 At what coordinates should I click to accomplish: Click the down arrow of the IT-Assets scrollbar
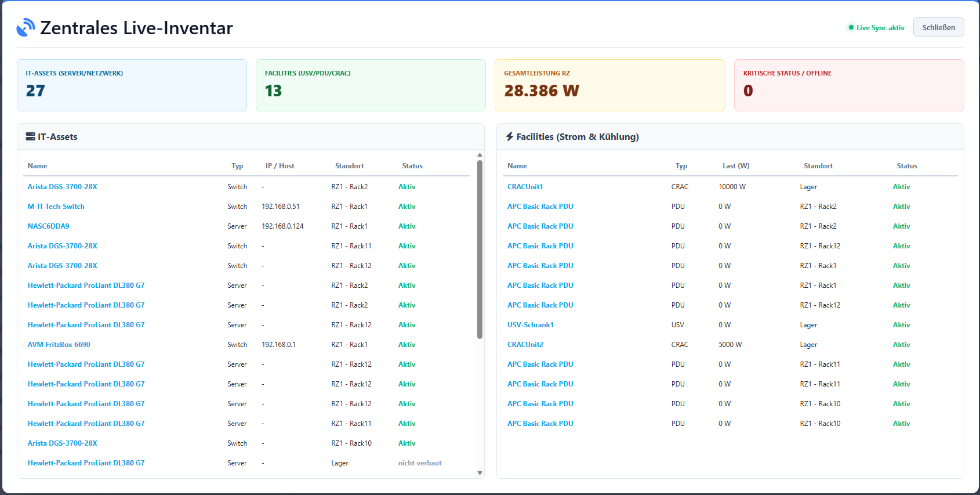coord(480,473)
